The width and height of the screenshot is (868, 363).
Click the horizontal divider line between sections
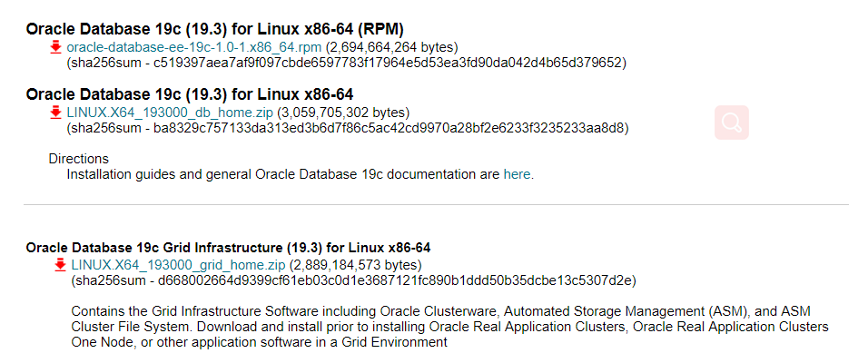[x=436, y=205]
